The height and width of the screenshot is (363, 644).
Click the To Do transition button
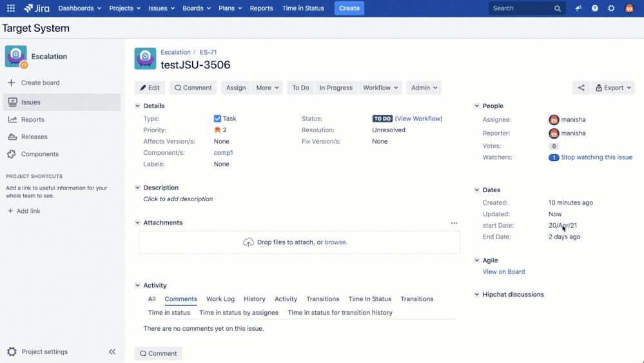click(x=300, y=88)
